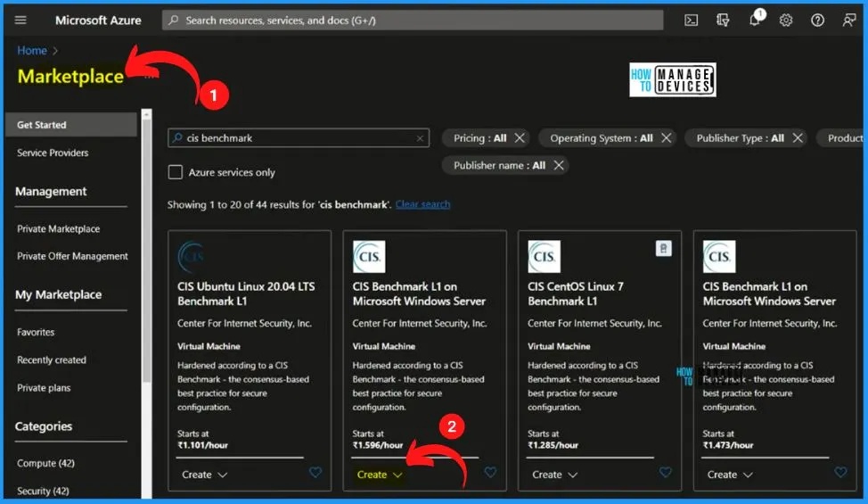Filter by Compute (42) category
This screenshot has height=504, width=868.
click(45, 463)
